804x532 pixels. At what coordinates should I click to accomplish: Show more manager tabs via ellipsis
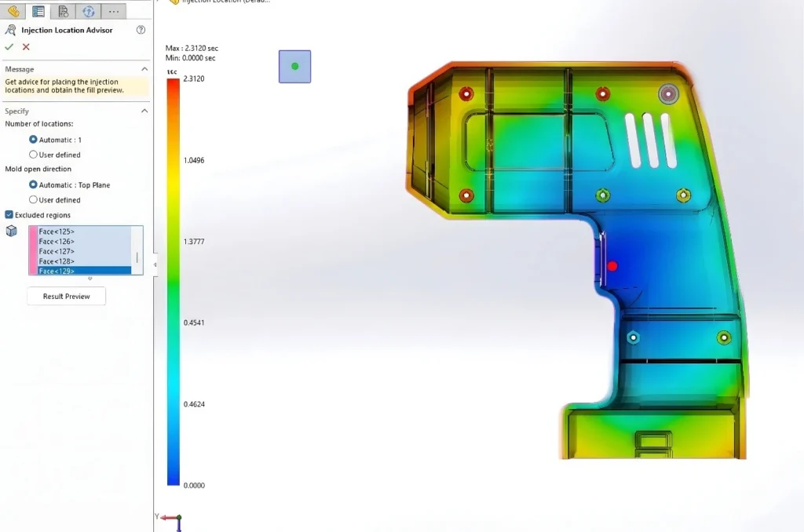[114, 11]
